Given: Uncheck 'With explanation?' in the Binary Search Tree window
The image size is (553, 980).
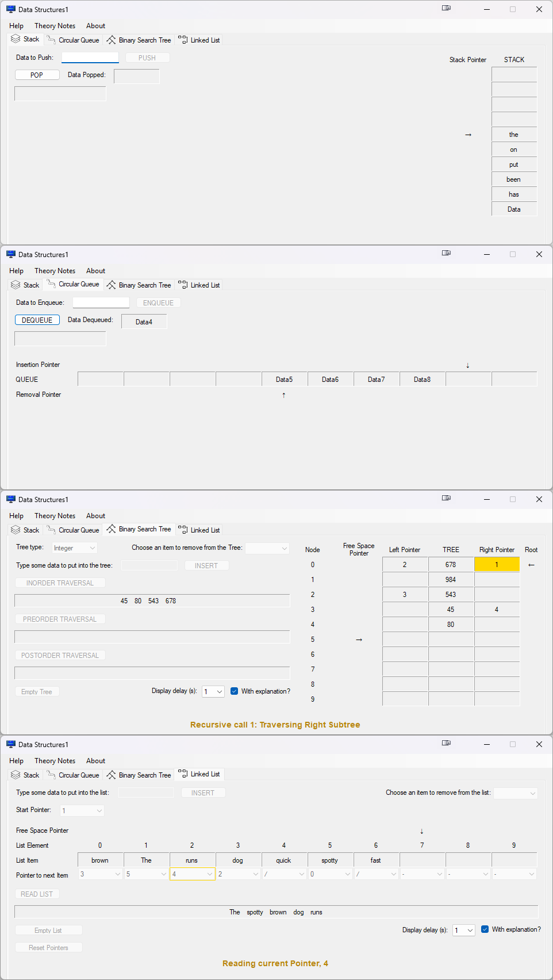Looking at the screenshot, I should [x=235, y=691].
